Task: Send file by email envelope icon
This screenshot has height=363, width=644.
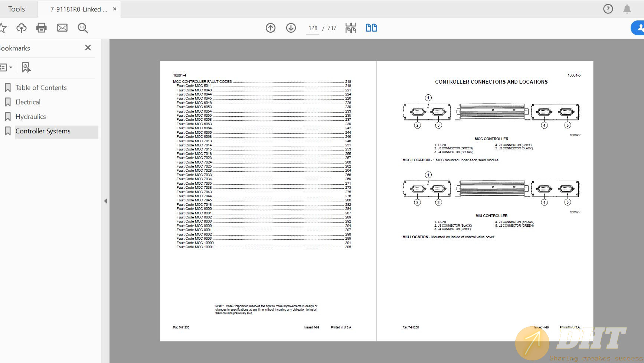Action: [62, 28]
